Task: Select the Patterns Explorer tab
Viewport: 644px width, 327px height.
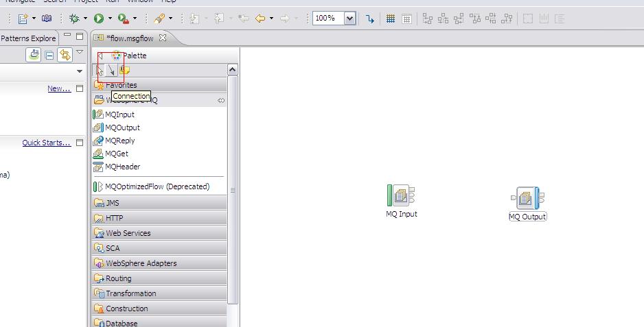Action: tap(28, 38)
